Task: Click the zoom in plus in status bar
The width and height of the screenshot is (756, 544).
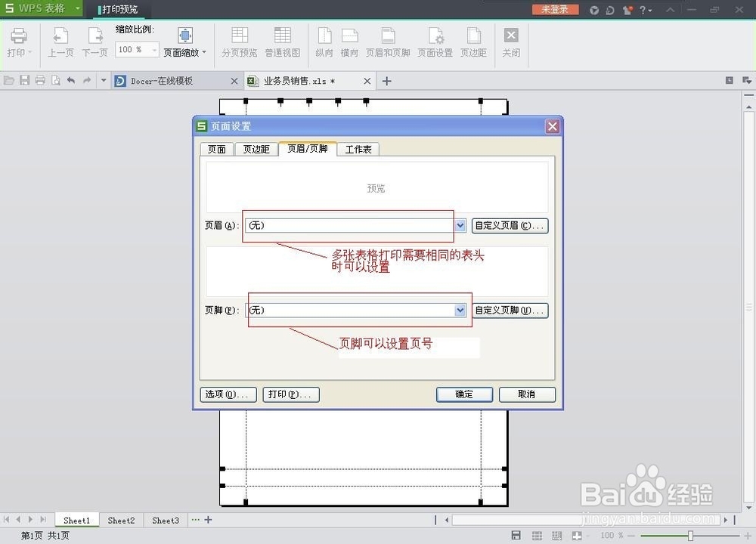Action: (x=748, y=536)
